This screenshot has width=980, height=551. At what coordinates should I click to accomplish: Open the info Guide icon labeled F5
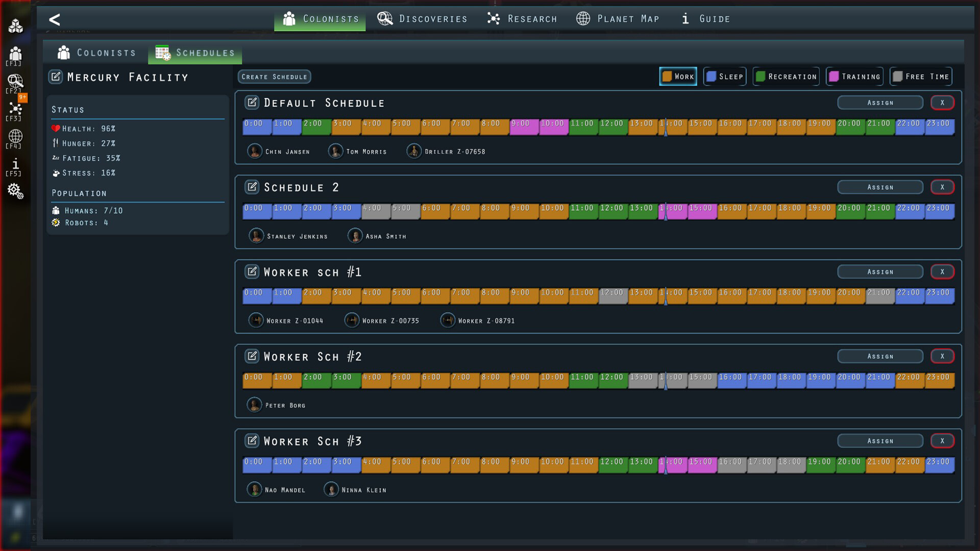pos(15,164)
